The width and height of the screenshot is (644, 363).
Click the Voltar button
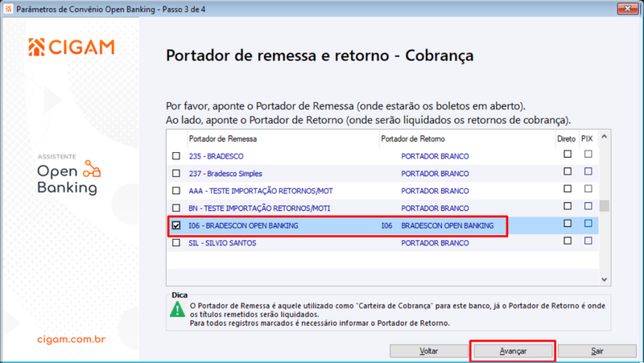click(429, 351)
